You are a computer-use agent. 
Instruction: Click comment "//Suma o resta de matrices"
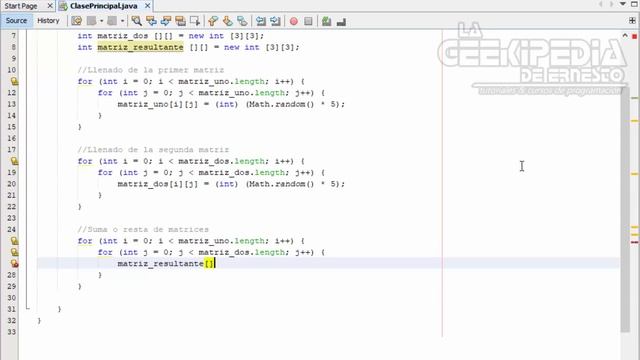(x=143, y=229)
